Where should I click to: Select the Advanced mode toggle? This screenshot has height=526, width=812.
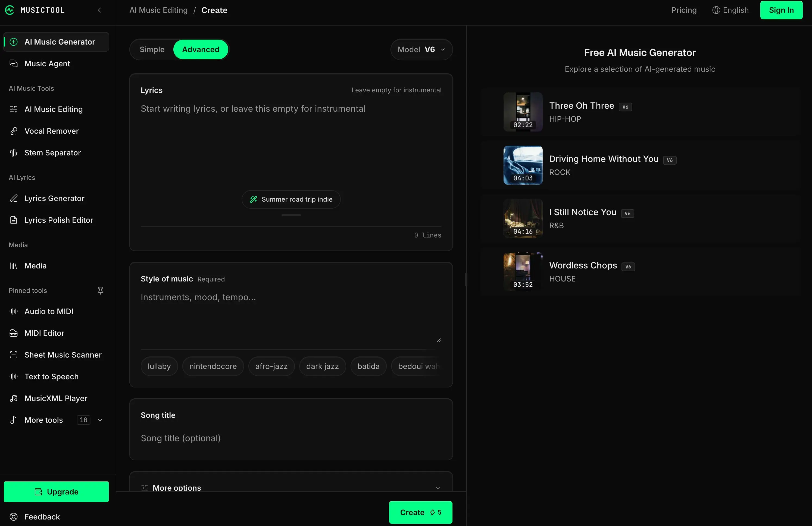201,49
